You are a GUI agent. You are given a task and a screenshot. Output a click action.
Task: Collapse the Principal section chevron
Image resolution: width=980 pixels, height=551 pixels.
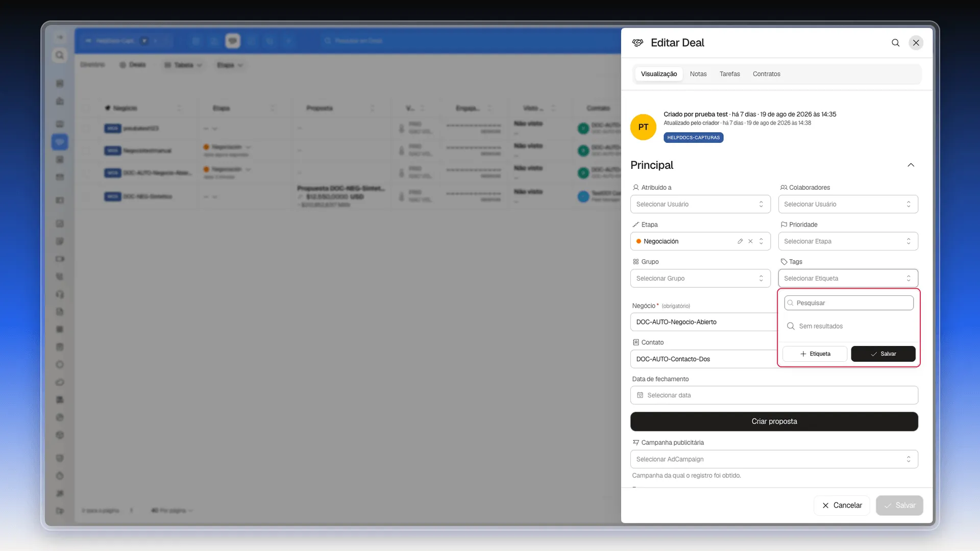911,165
